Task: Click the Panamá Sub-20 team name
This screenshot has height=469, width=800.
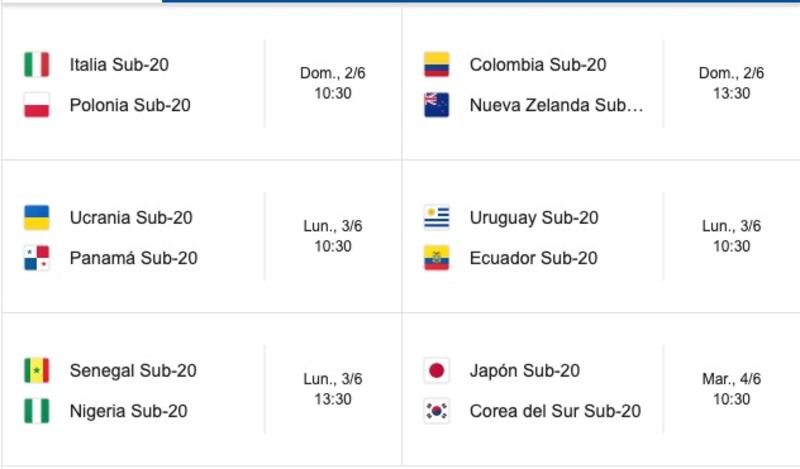Action: [134, 258]
